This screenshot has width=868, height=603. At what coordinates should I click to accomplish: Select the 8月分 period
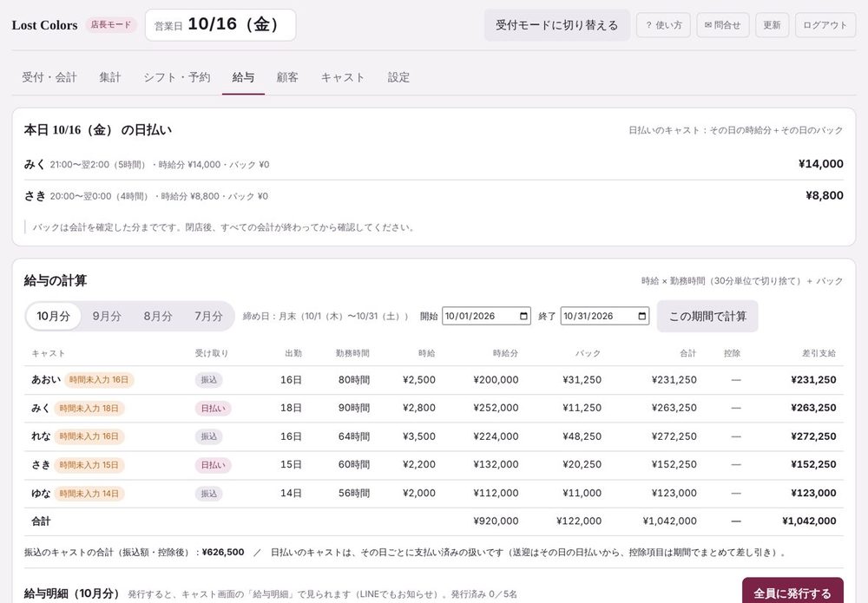point(158,316)
